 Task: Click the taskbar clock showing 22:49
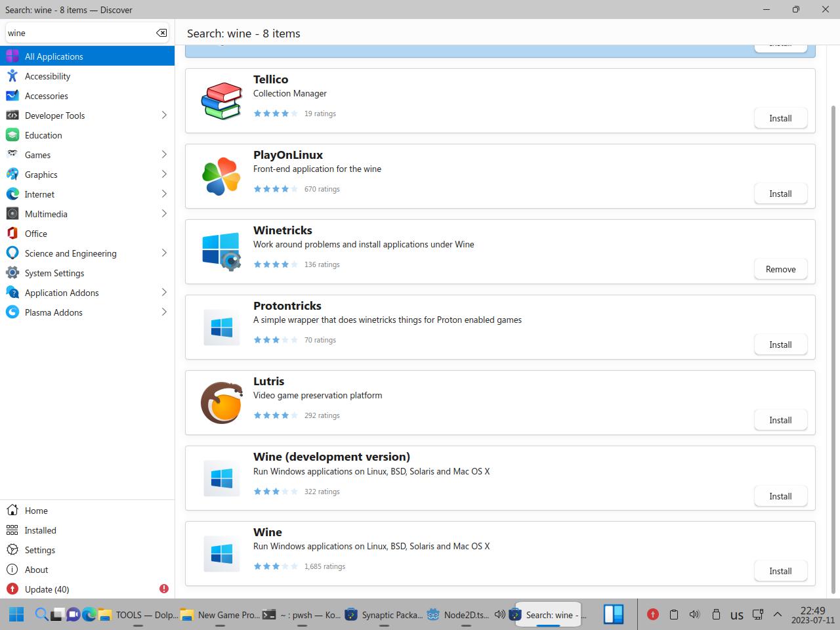(812, 615)
